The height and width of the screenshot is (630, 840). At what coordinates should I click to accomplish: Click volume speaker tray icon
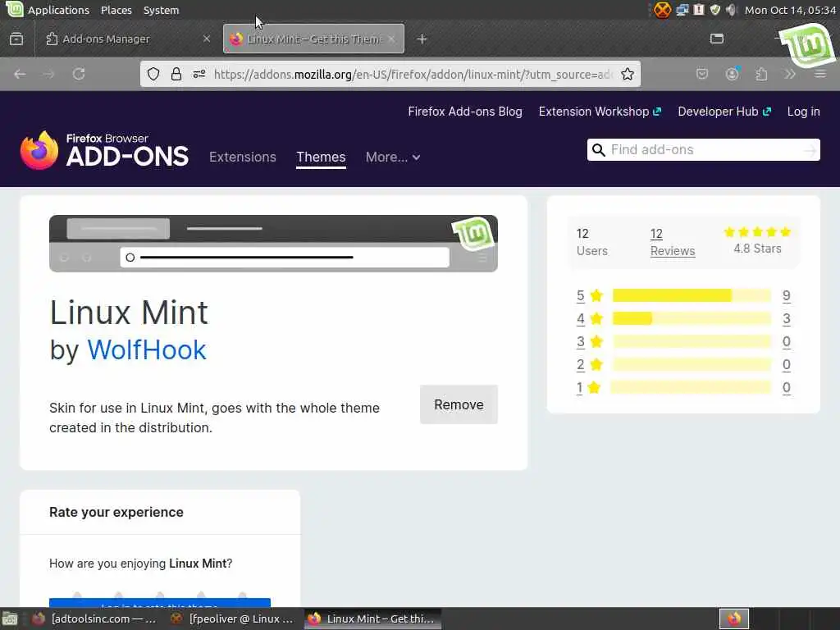731,10
